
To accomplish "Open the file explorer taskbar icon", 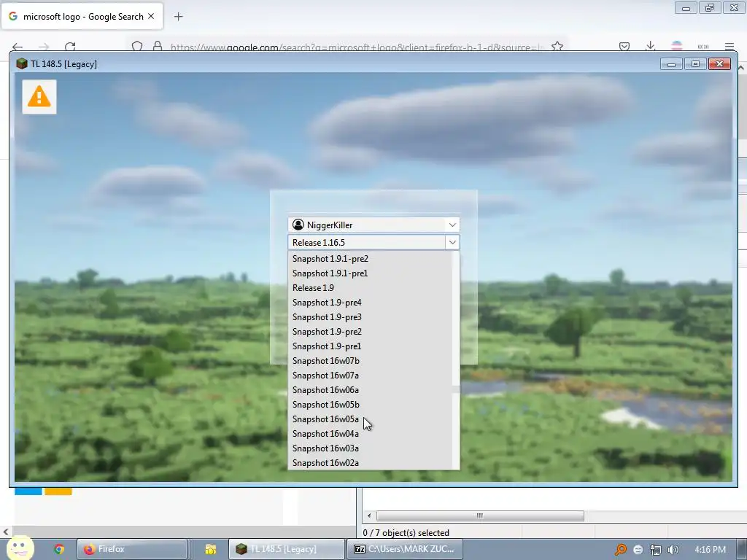I will [x=210, y=549].
